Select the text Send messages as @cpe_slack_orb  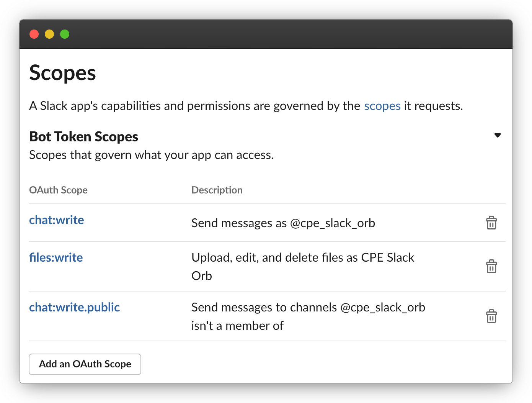(283, 223)
